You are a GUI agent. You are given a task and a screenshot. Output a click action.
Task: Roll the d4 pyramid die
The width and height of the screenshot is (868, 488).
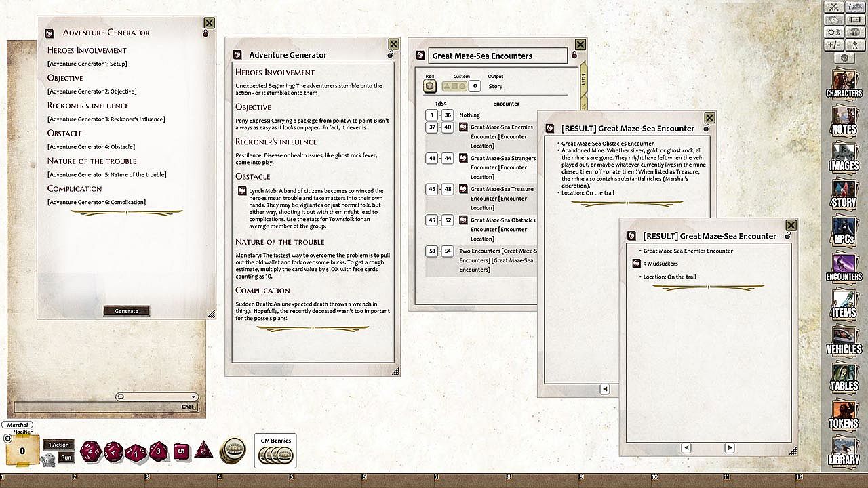tap(203, 450)
